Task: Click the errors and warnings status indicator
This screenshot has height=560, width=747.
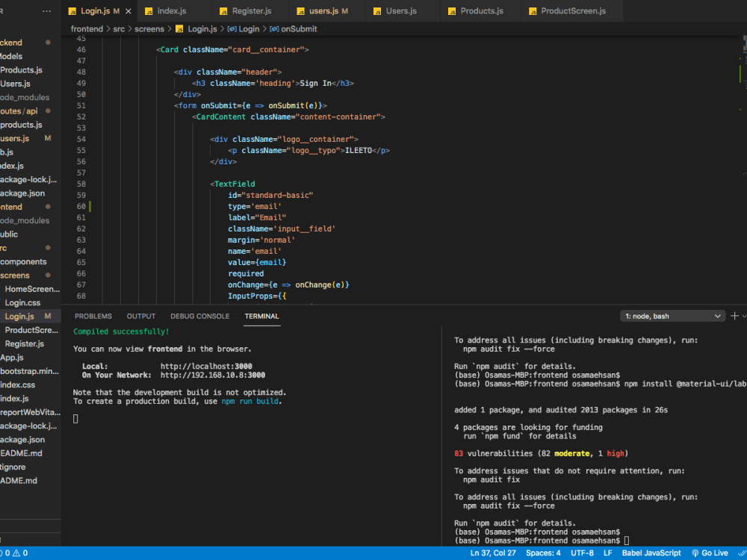Action: [13, 553]
